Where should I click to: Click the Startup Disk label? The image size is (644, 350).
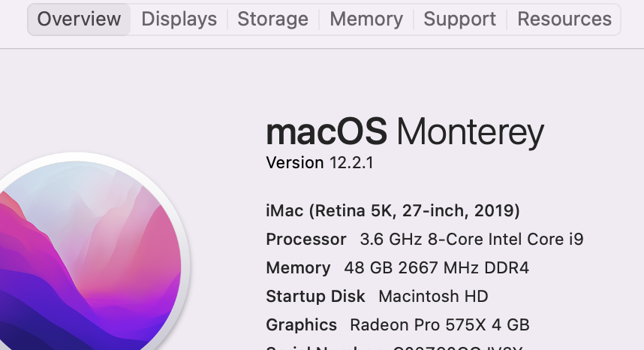[x=315, y=296]
